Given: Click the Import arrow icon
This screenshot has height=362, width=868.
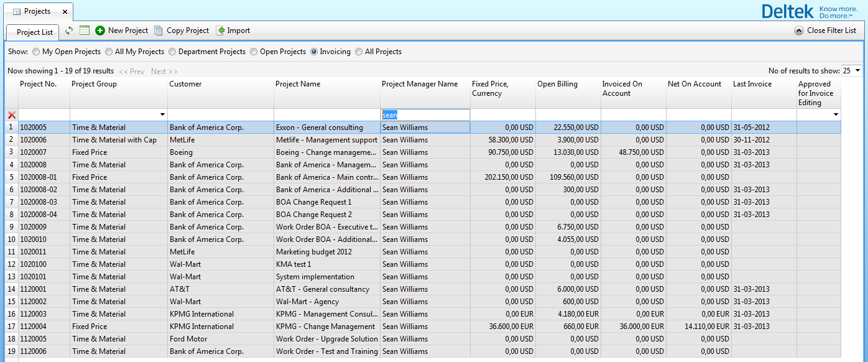Looking at the screenshot, I should click(x=220, y=30).
